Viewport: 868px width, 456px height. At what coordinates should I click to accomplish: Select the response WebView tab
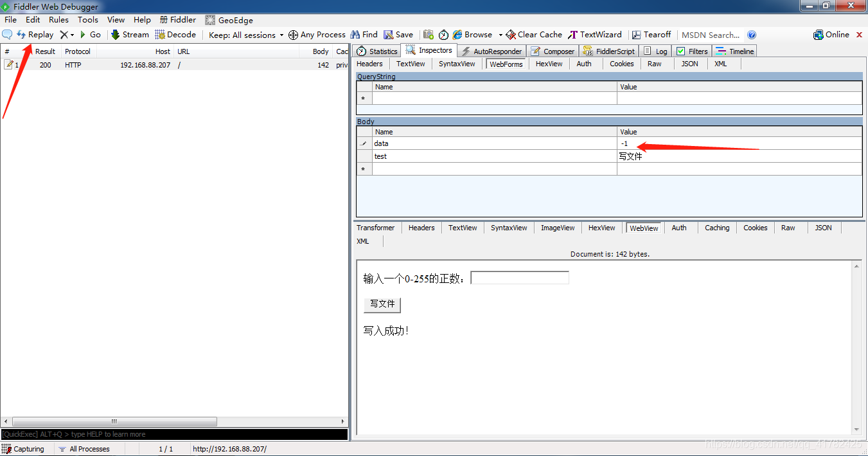644,228
